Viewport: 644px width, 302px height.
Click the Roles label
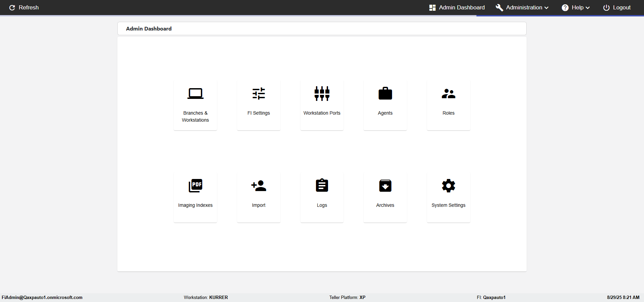(x=448, y=113)
